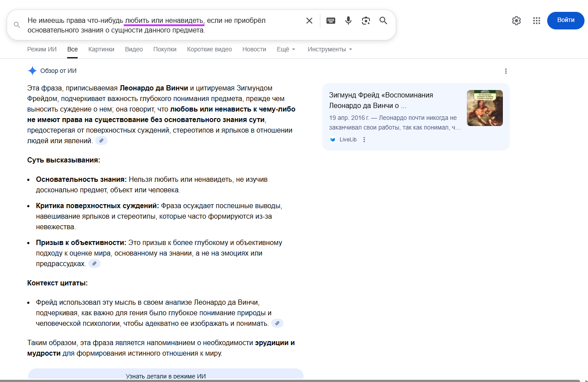The height and width of the screenshot is (382, 588).
Task: Open LiveLib source three-dot menu
Action: point(364,140)
